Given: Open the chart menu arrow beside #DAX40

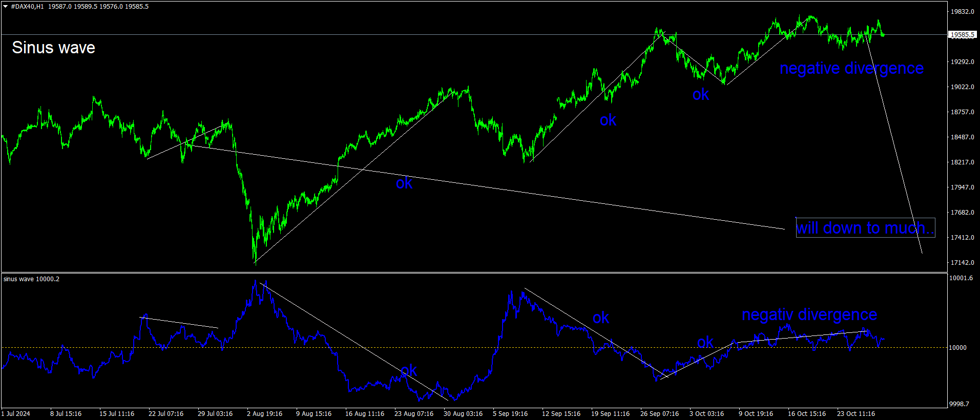Looking at the screenshot, I should pos(6,7).
